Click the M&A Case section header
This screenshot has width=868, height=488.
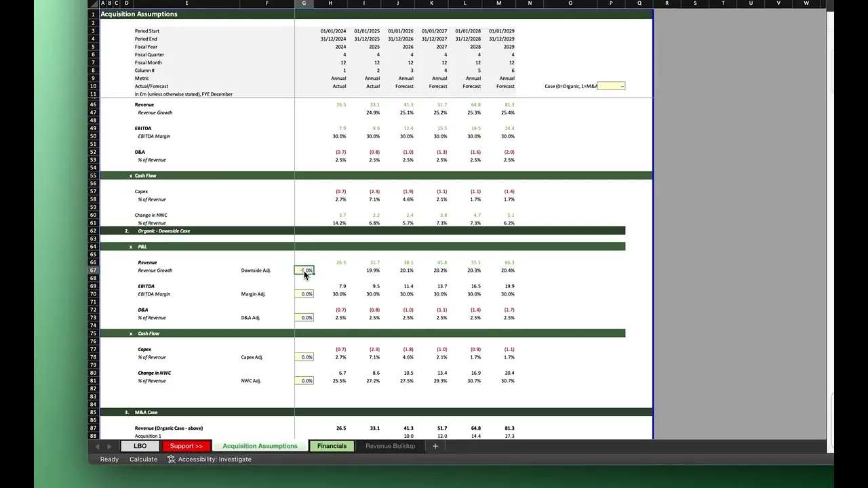coord(146,412)
